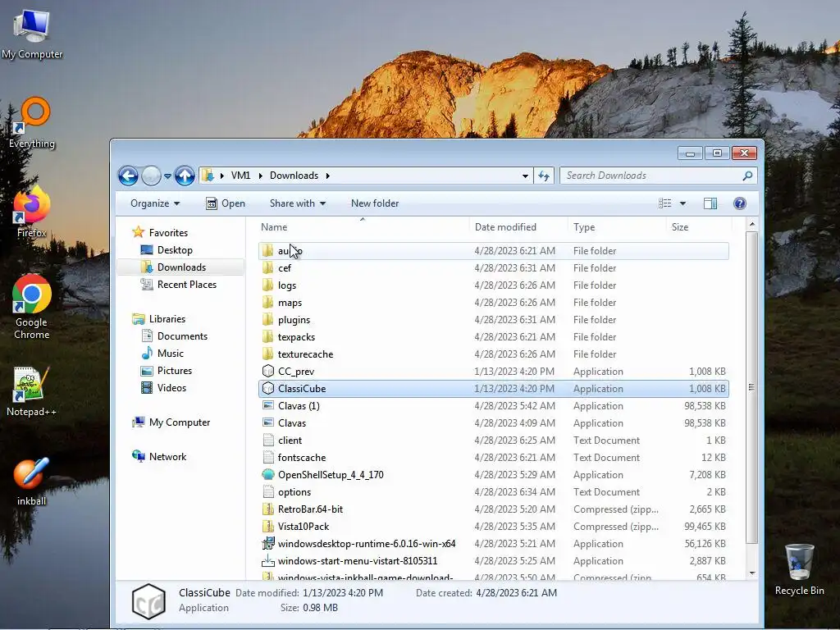Click Downloads in the address path
Screen dimensions: 840x630
pyautogui.click(x=294, y=176)
